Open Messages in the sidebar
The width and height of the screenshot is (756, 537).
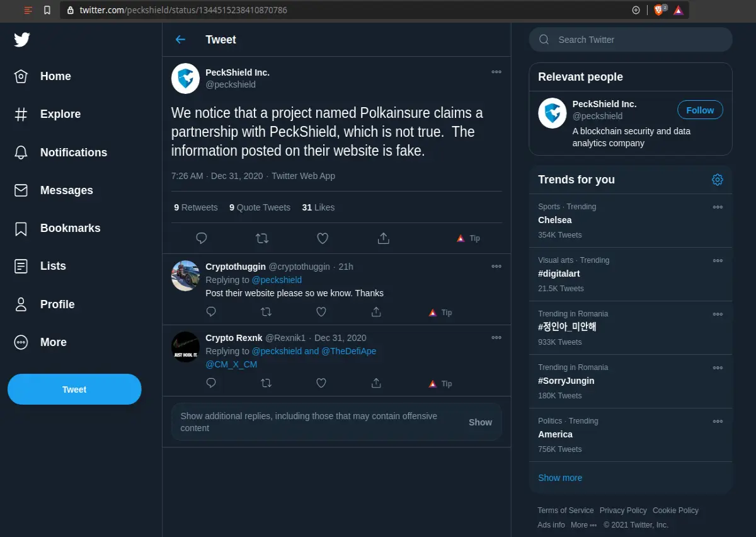54,190
